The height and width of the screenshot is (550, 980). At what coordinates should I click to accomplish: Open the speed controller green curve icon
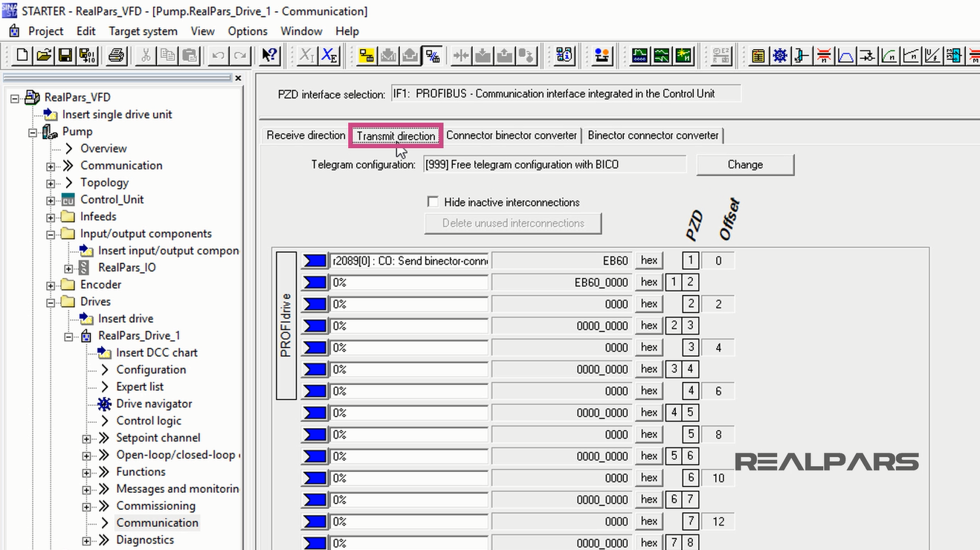tap(889, 56)
